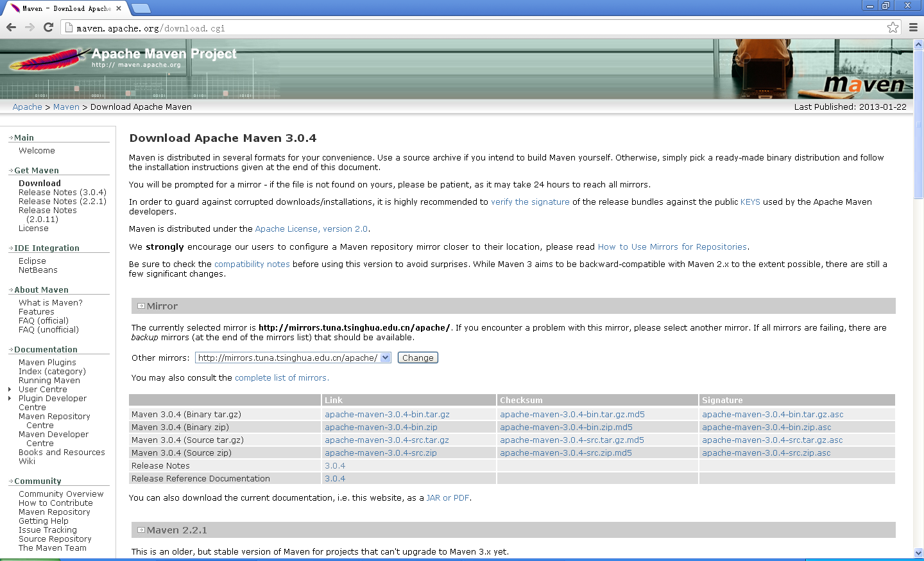The width and height of the screenshot is (924, 561).
Task: Open Issue Tracking sidebar link
Action: (47, 530)
